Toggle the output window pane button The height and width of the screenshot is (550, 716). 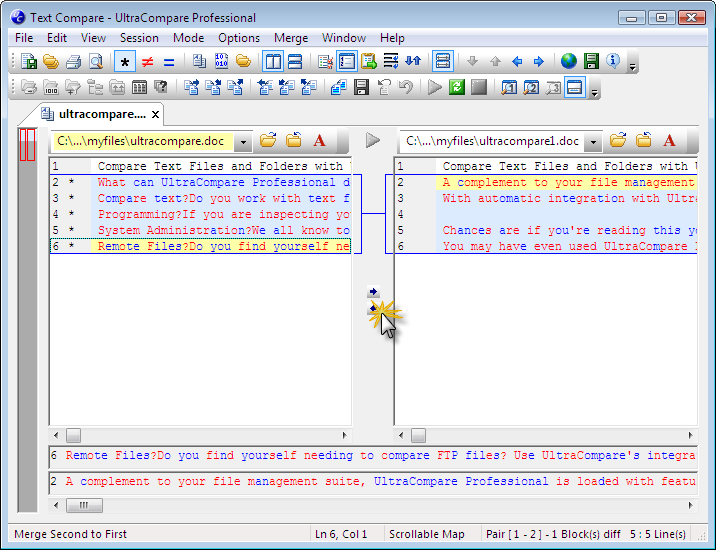[x=575, y=87]
